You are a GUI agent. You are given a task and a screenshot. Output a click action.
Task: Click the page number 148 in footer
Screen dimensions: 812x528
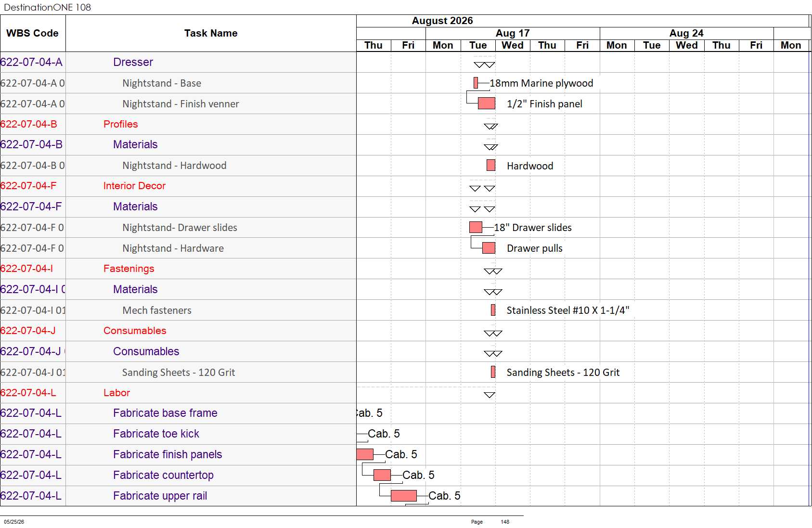pos(505,522)
